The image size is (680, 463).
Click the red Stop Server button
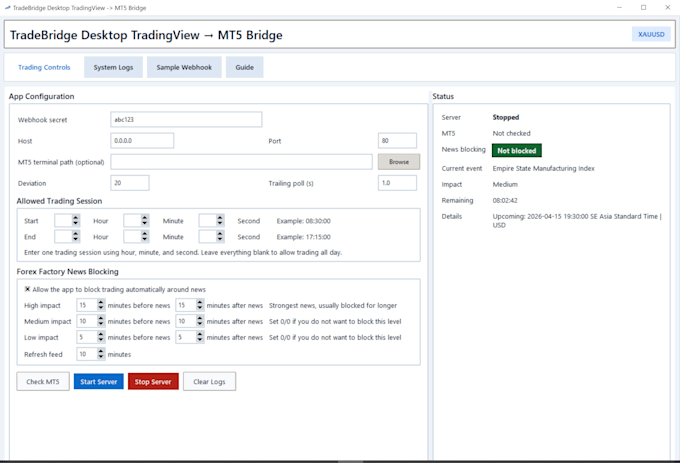pos(153,381)
